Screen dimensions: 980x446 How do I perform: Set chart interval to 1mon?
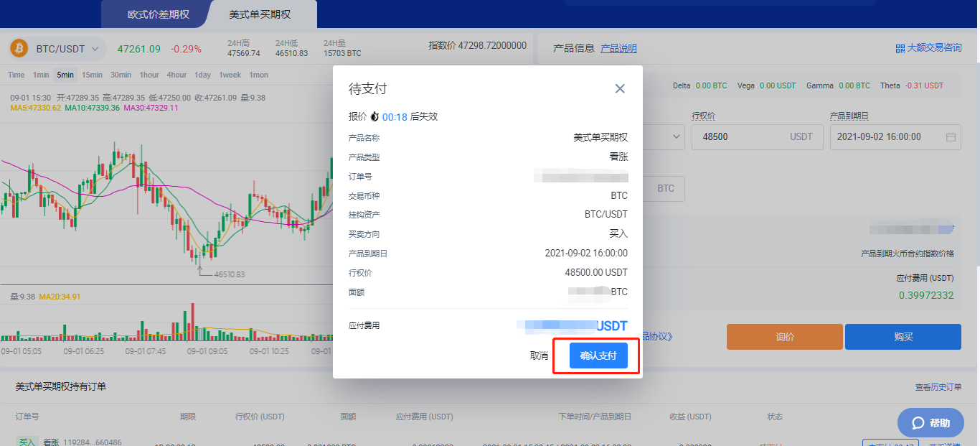coord(258,75)
